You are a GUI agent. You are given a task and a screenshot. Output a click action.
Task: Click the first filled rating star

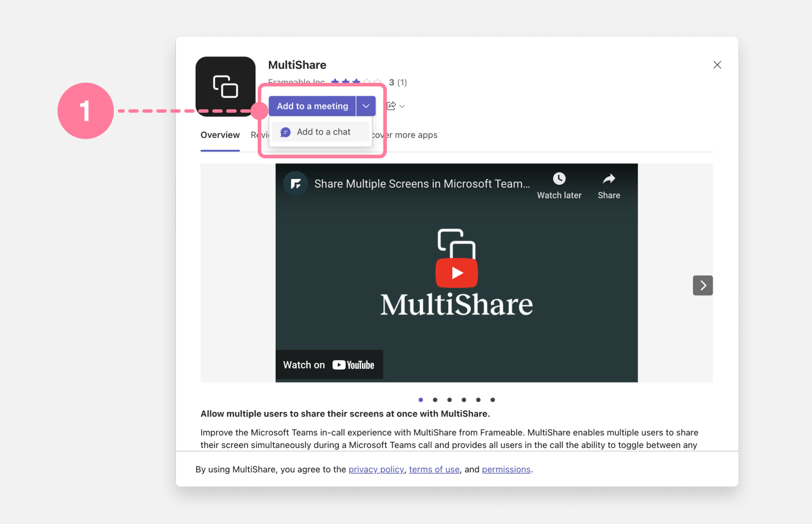pyautogui.click(x=336, y=81)
